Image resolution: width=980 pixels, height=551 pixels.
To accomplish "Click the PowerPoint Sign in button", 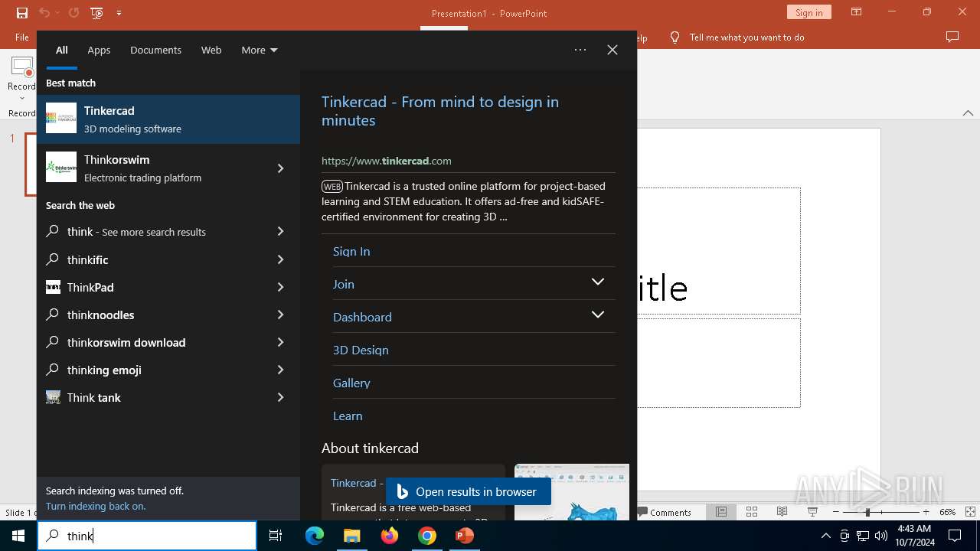I will (808, 12).
